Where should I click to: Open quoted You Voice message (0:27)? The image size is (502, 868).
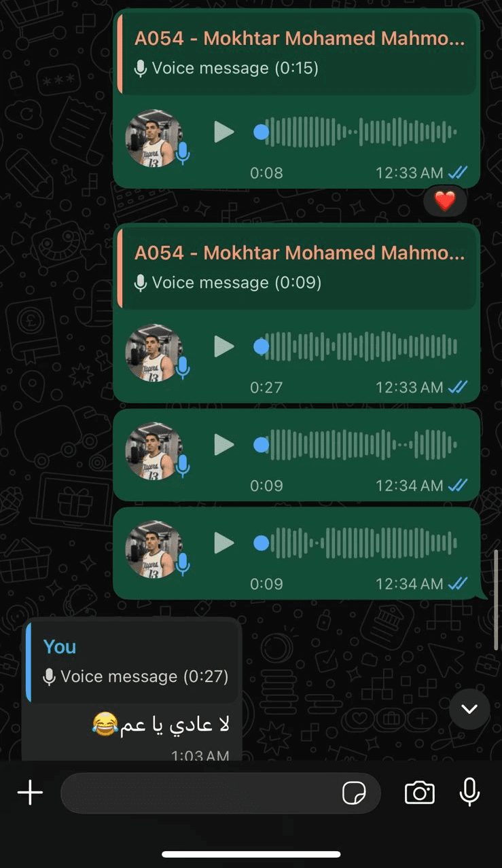tap(133, 662)
